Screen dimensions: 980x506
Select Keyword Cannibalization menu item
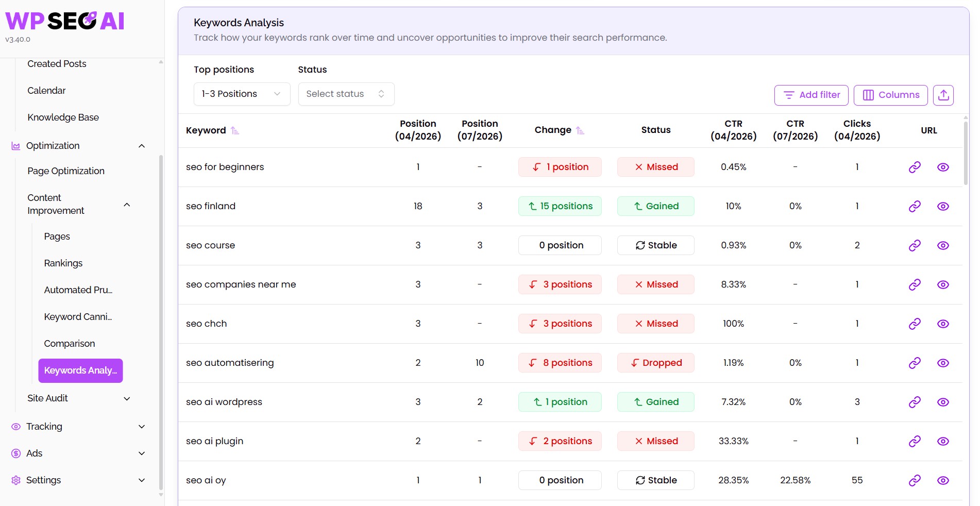(78, 317)
